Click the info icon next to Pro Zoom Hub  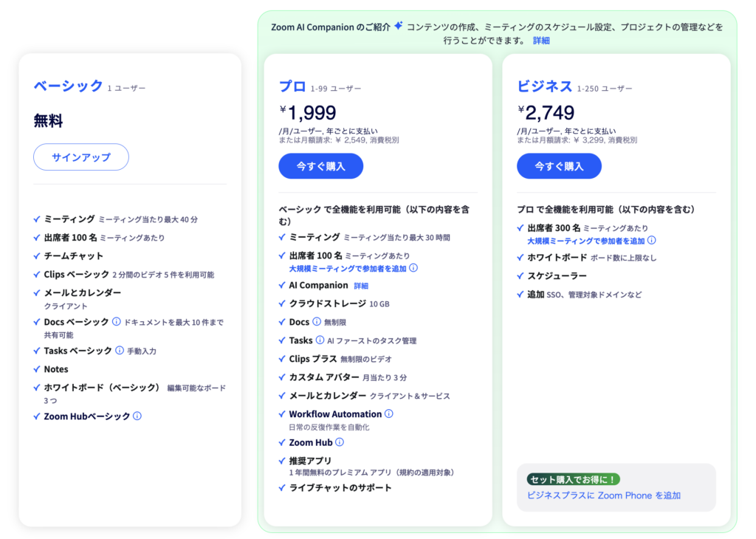pos(340,442)
